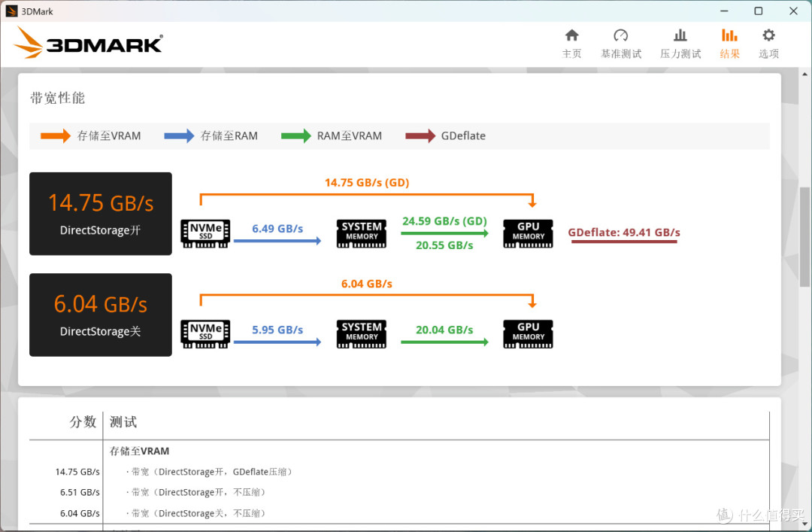Switch to the 结果 results tab
The image size is (812, 532).
[729, 44]
